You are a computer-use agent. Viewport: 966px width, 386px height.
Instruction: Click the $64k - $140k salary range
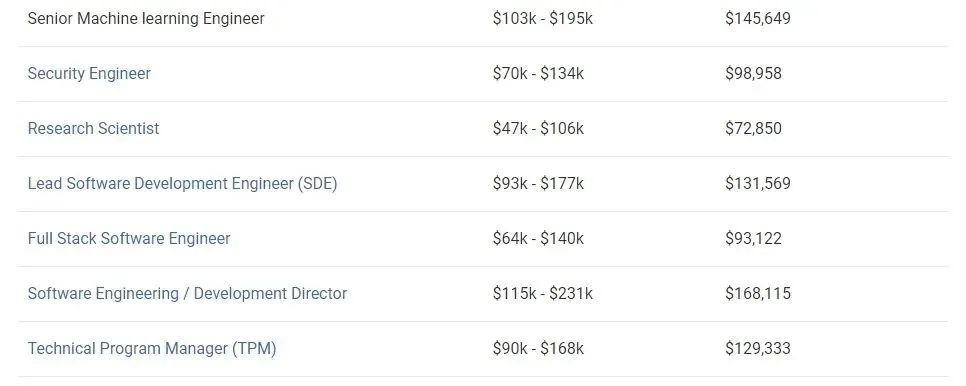pyautogui.click(x=538, y=238)
